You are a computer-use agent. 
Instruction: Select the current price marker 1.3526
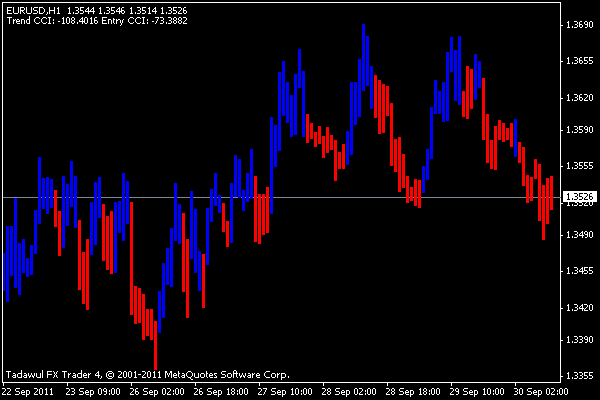click(579, 197)
